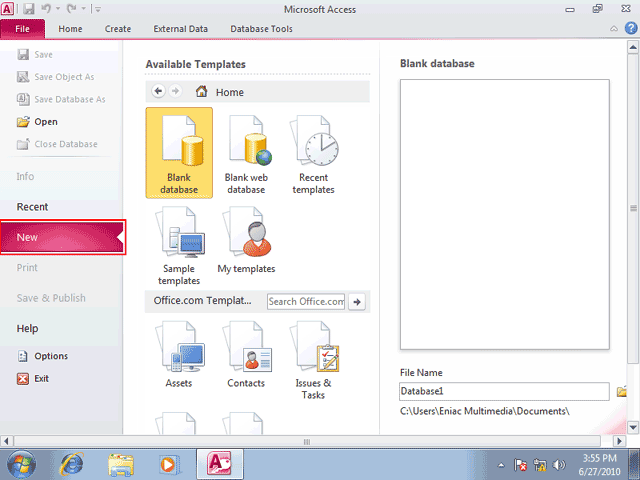Open Windows Start menu
Viewport: 640px width, 480px height.
pyautogui.click(x=21, y=464)
